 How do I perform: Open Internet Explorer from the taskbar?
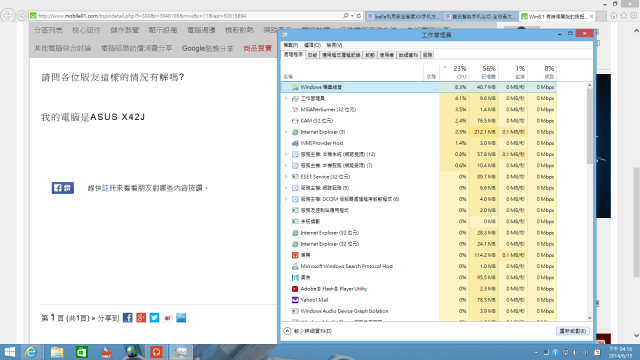31,352
